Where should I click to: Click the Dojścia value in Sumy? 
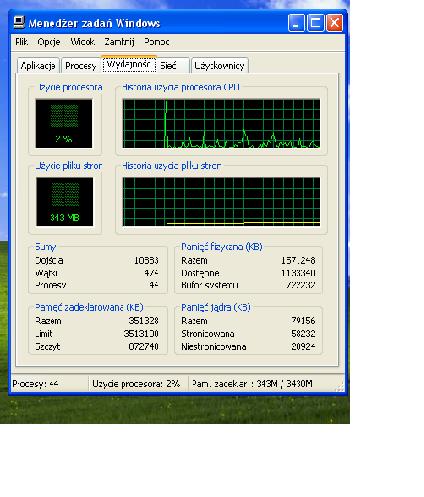146,260
